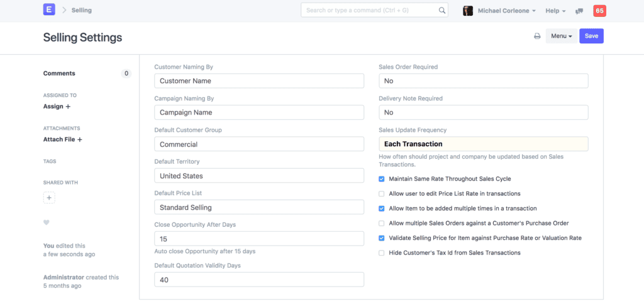Expand the Help dropdown menu

click(556, 11)
